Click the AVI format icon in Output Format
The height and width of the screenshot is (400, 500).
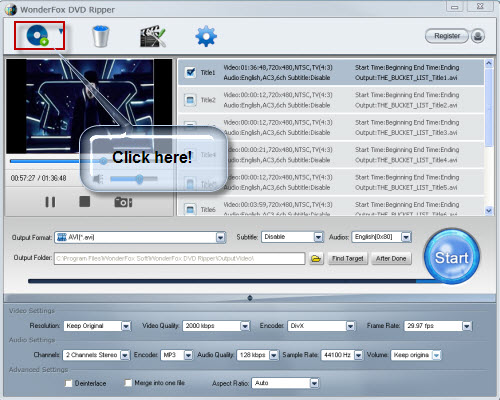[62, 237]
